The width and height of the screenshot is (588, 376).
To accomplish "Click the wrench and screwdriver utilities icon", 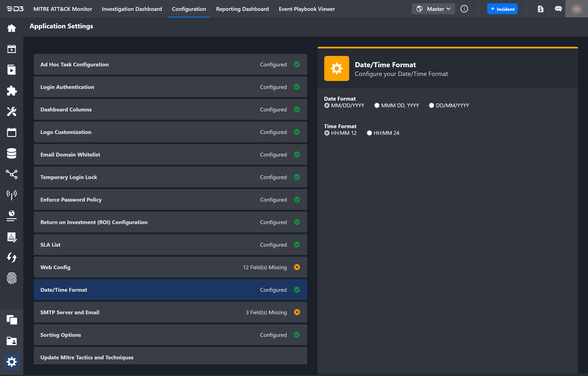I will point(11,111).
